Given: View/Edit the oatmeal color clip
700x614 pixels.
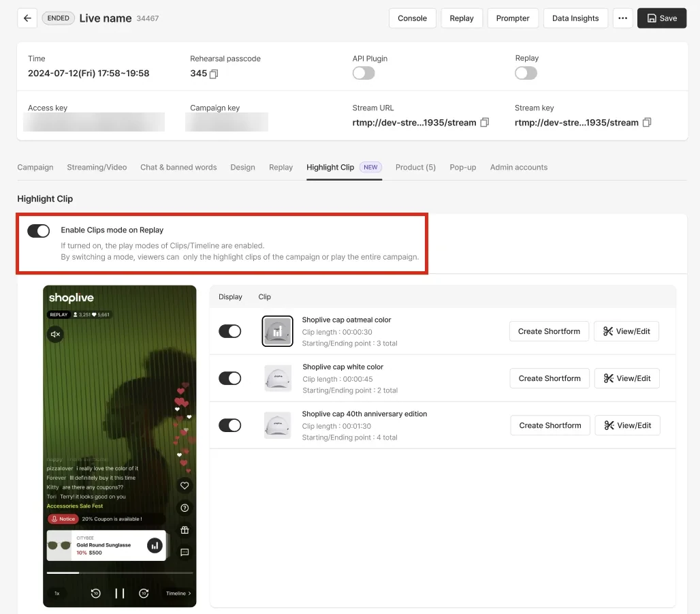Looking at the screenshot, I should point(626,332).
